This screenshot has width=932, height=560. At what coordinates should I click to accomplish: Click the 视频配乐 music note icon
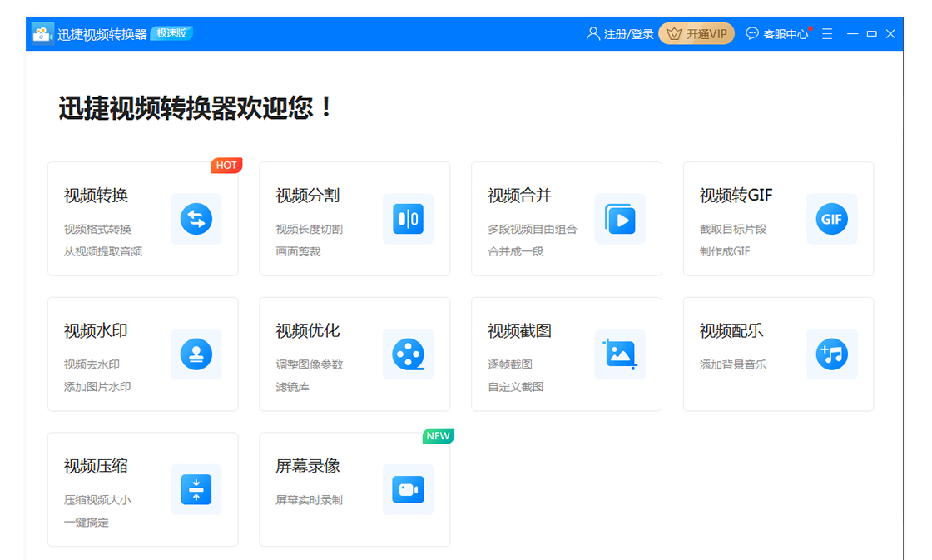831,354
